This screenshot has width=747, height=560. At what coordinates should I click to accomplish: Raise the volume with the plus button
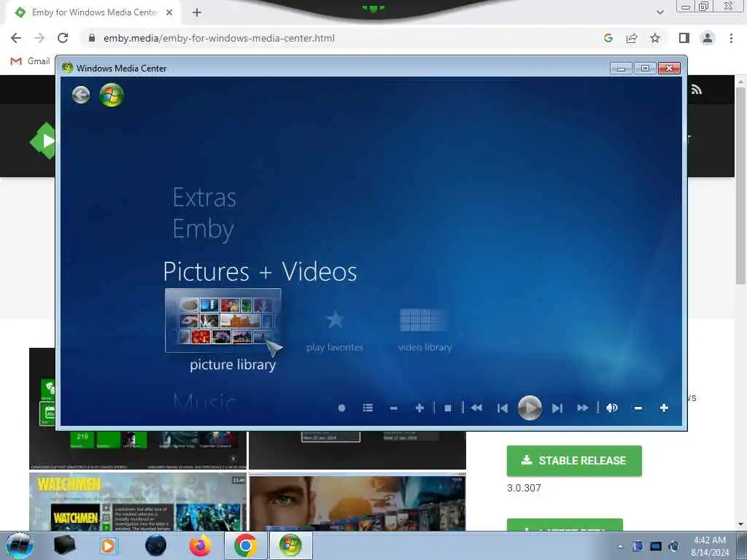[664, 408]
